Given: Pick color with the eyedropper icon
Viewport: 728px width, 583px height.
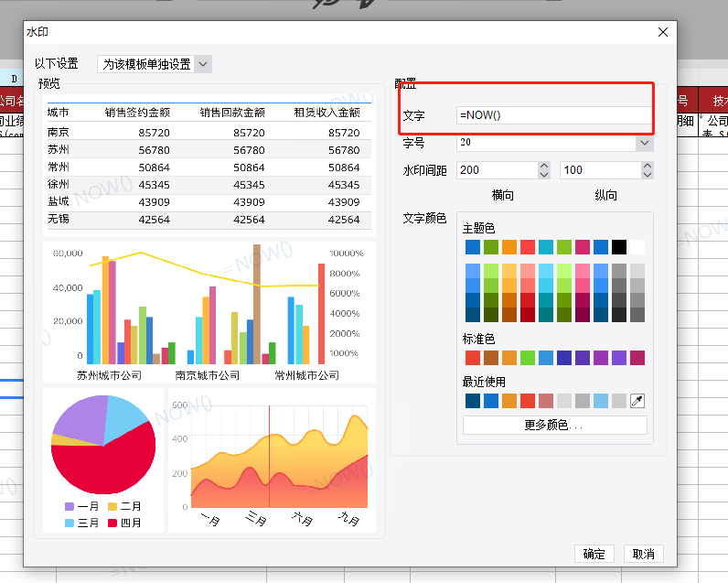Looking at the screenshot, I should 637,401.
